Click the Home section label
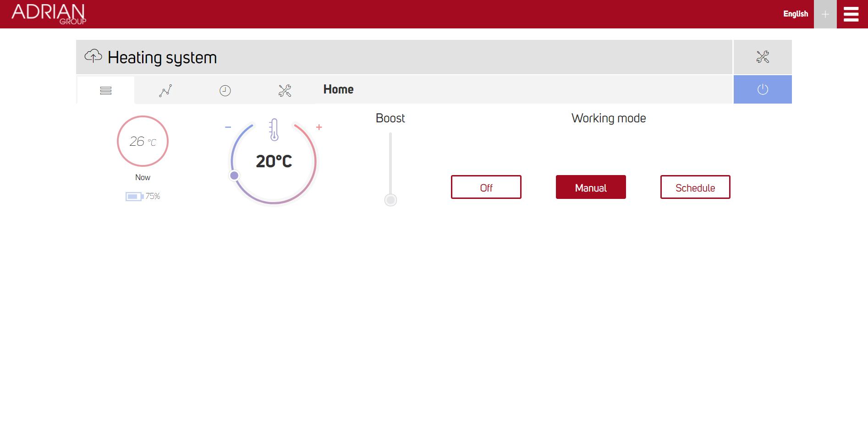The image size is (868, 434). pos(338,89)
